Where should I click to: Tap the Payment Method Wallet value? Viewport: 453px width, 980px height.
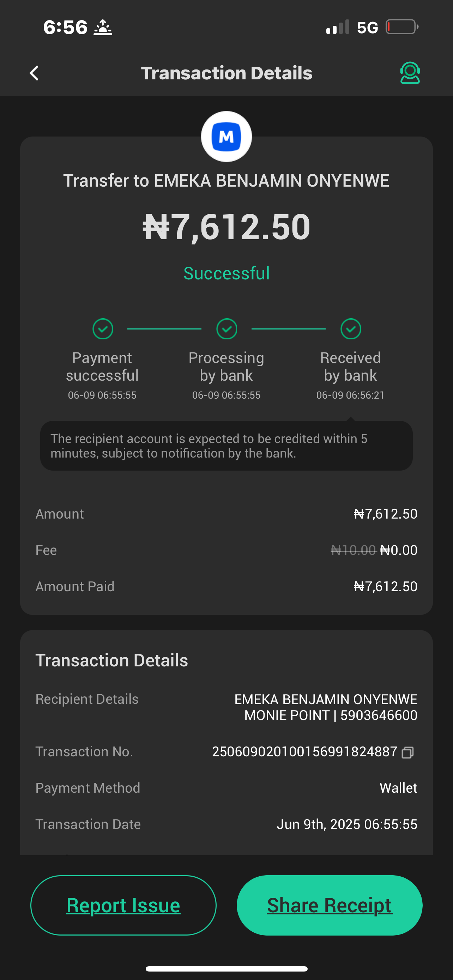[x=398, y=788]
